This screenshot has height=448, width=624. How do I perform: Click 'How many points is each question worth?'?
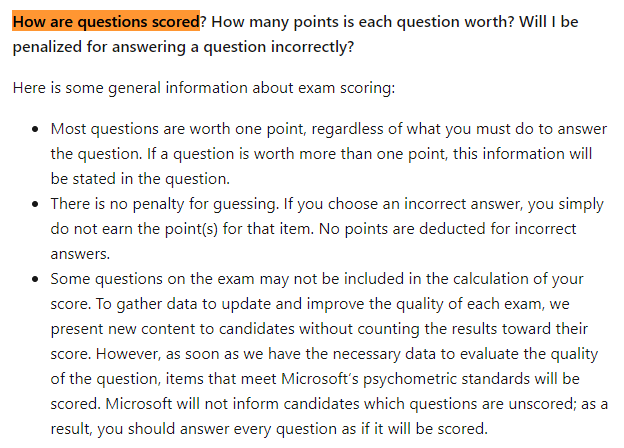[x=363, y=21]
